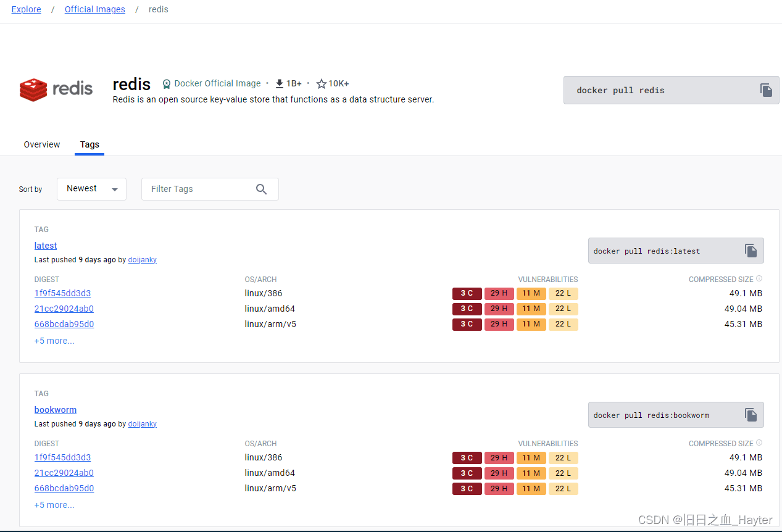The image size is (782, 532).
Task: Open digest 1f9f545dd3d3 in bookworm section
Action: pyautogui.click(x=63, y=457)
